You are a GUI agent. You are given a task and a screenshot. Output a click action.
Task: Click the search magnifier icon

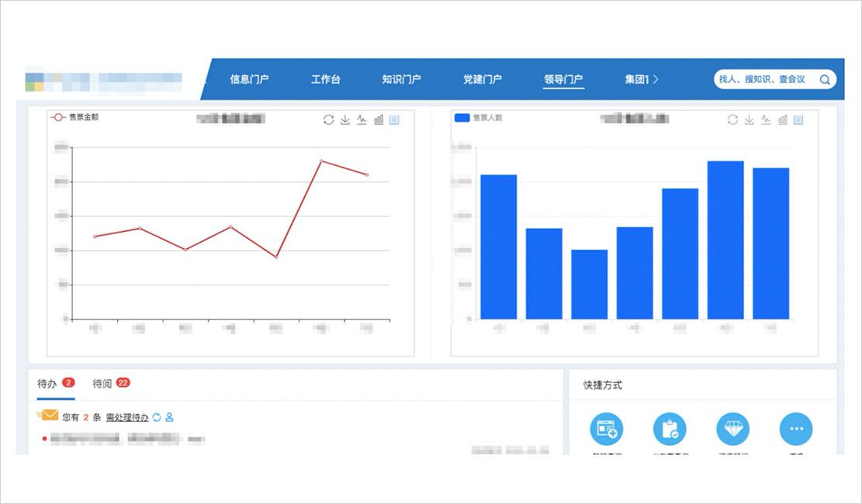825,79
